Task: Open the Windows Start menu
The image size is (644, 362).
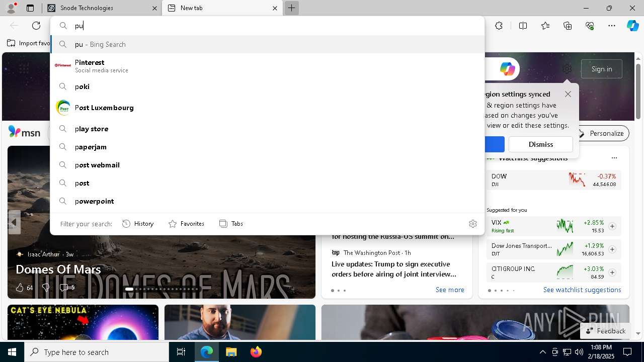Action: [x=12, y=352]
